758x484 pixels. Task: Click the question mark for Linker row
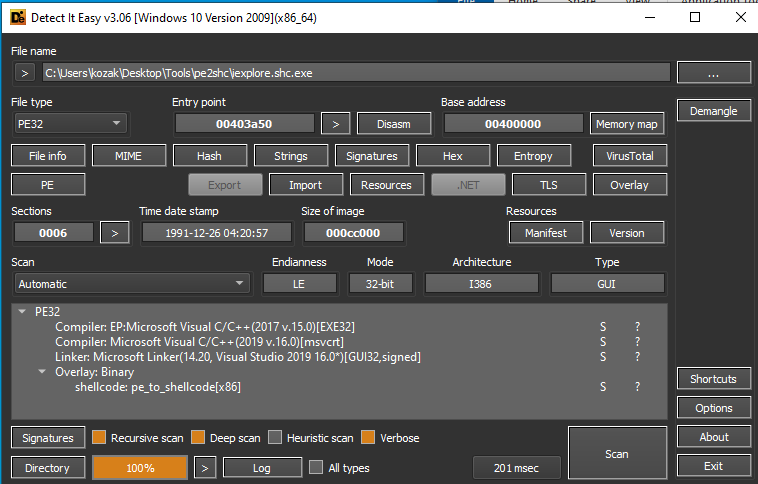point(638,357)
